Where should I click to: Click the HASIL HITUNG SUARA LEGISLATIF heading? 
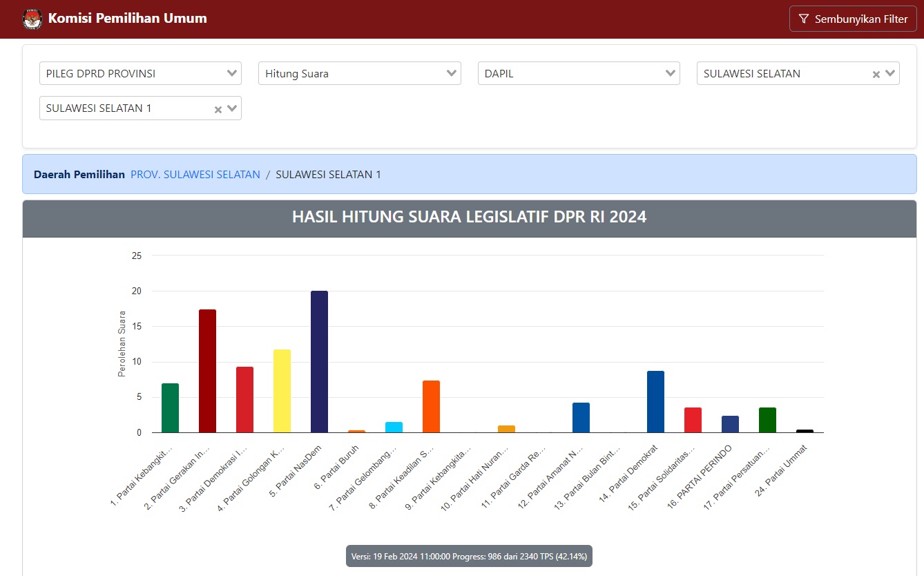tap(470, 217)
